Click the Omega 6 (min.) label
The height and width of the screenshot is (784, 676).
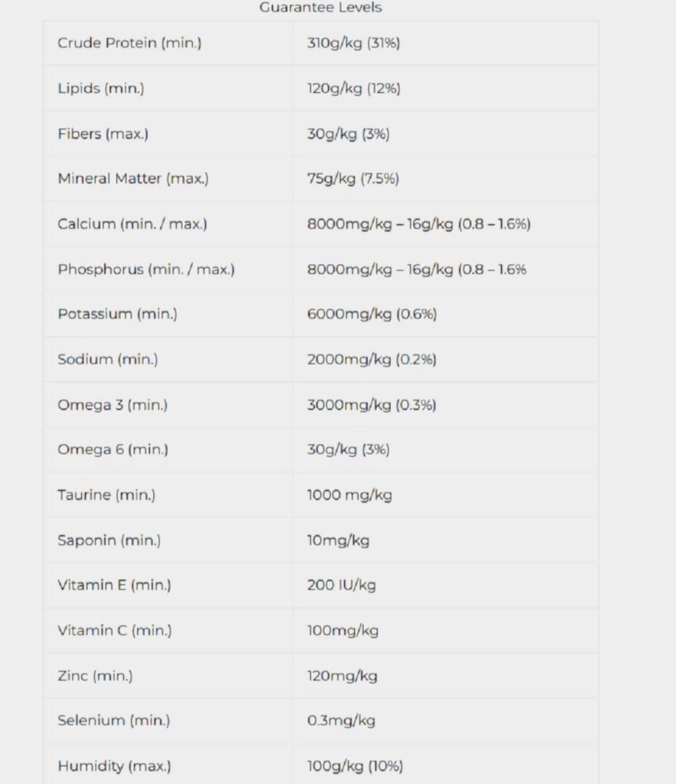coord(113,450)
